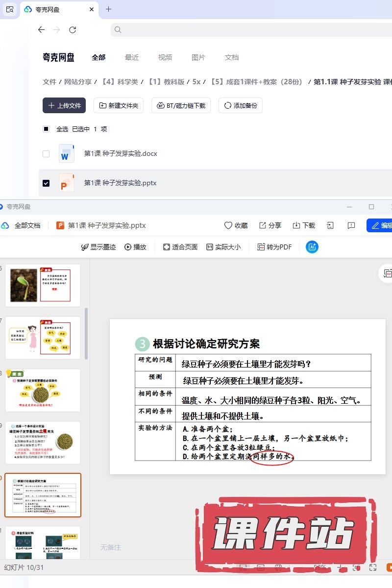Click the 上传文件 button
392x588 pixels.
(x=64, y=105)
